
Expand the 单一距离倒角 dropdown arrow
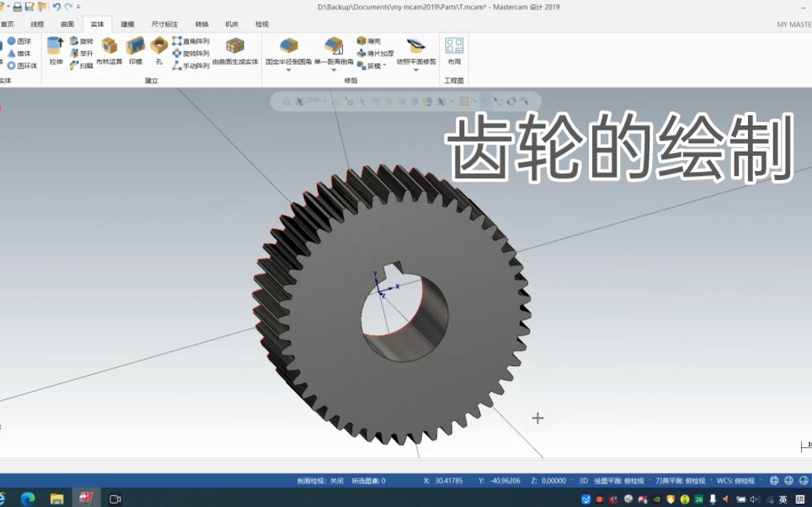[334, 70]
